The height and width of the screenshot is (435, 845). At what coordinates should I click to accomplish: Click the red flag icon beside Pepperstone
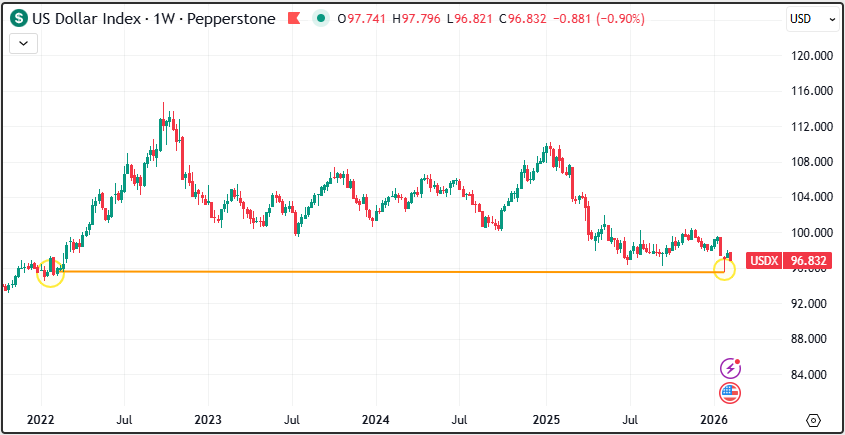(293, 19)
